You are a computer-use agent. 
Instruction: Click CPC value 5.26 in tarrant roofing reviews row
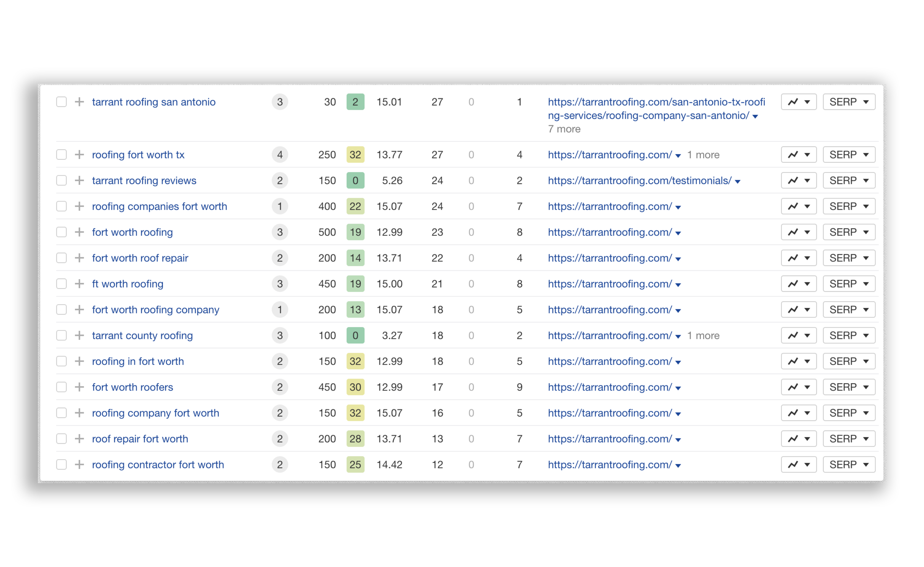click(392, 180)
